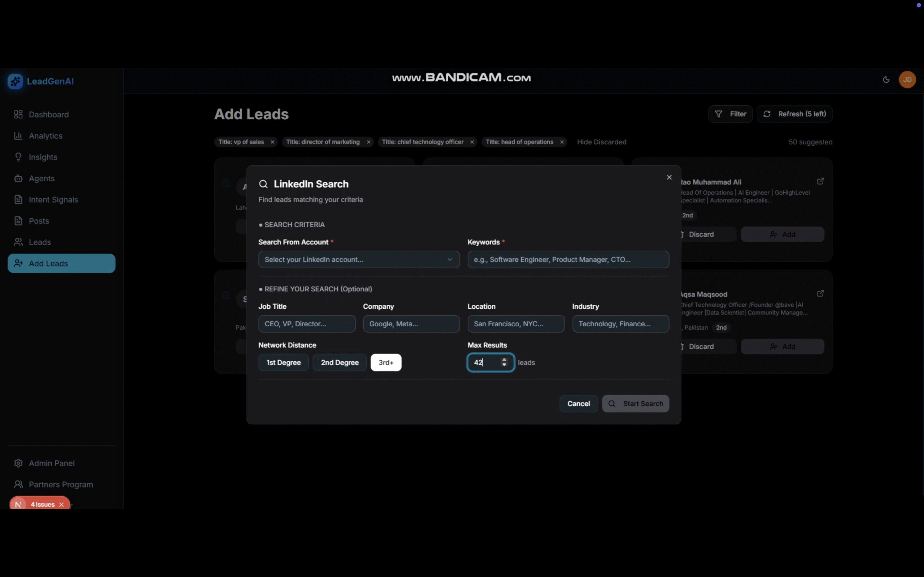The height and width of the screenshot is (577, 924).
Task: Increase Max Results with stepper arrow
Action: pos(504,360)
